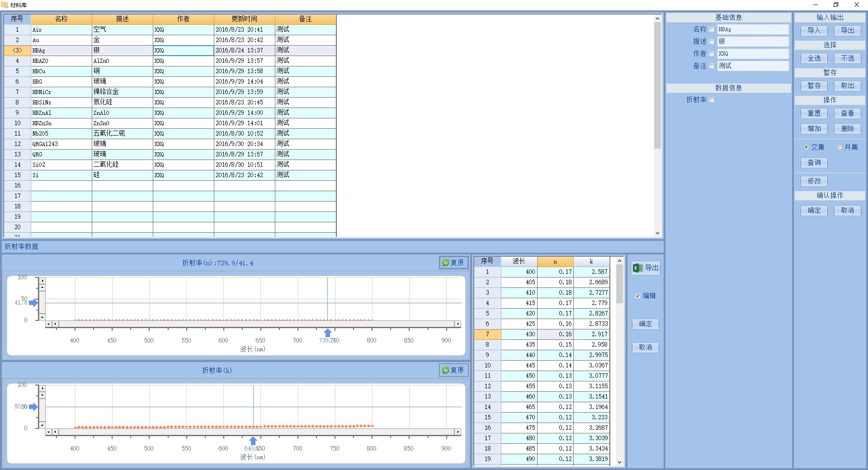The width and height of the screenshot is (868, 470).
Task: Click 取消 beside the refractive data table
Action: coord(646,348)
